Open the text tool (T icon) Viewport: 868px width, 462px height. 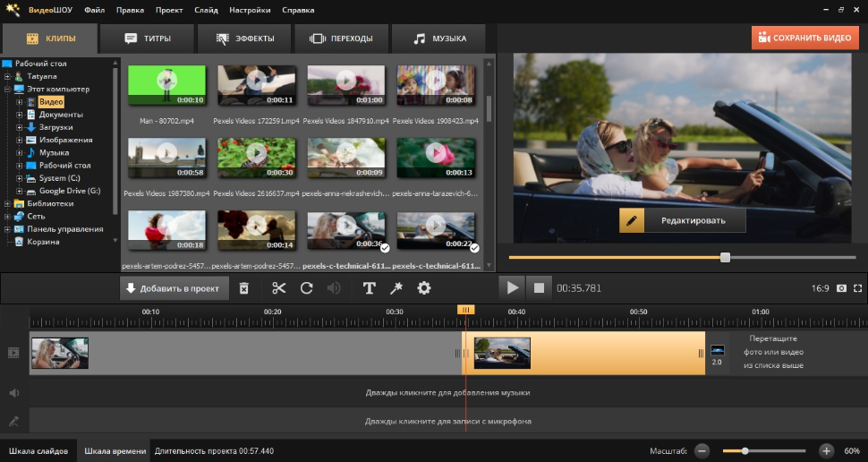pos(369,288)
